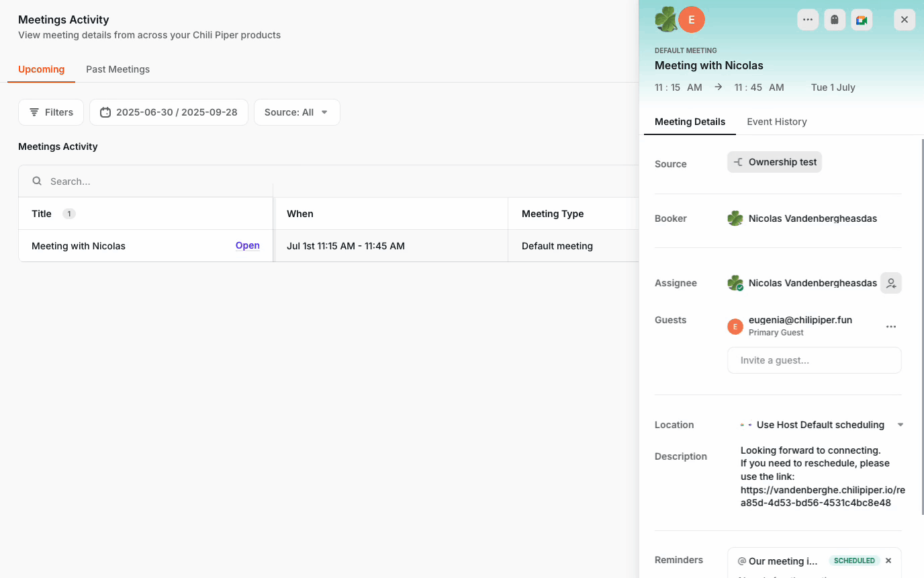Open the three-dot menu in panel header
The width and height of the screenshot is (924, 578).
pos(808,19)
